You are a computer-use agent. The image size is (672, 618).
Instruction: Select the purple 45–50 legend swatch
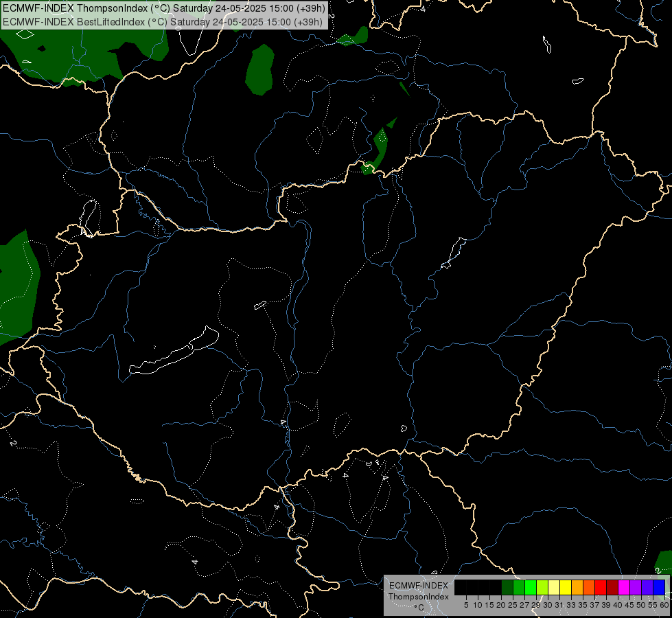(x=636, y=587)
